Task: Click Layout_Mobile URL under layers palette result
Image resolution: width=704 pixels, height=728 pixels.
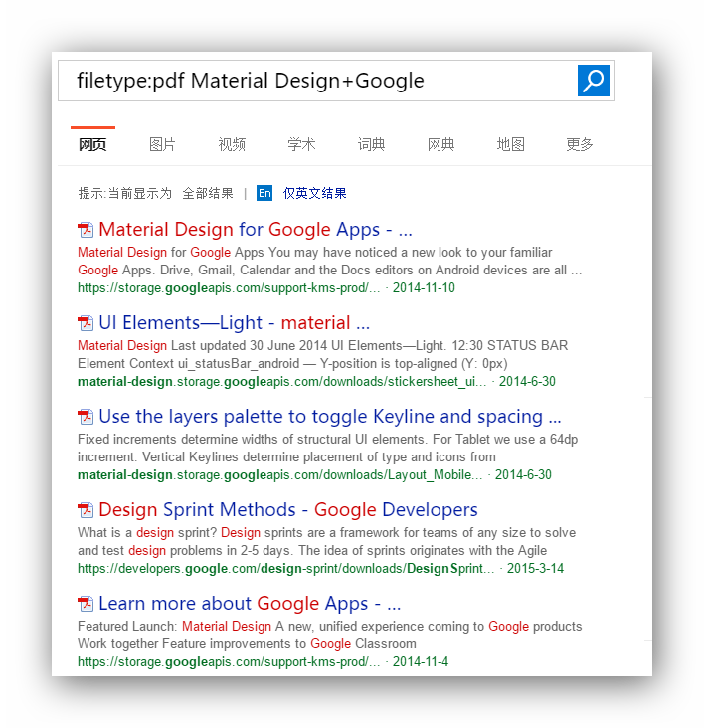Action: pos(279,475)
